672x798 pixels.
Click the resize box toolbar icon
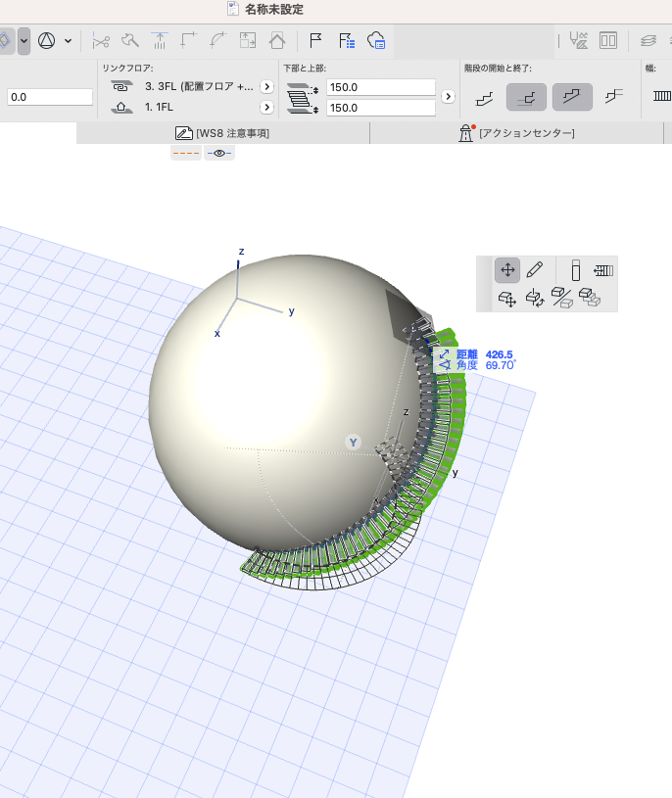click(x=248, y=40)
